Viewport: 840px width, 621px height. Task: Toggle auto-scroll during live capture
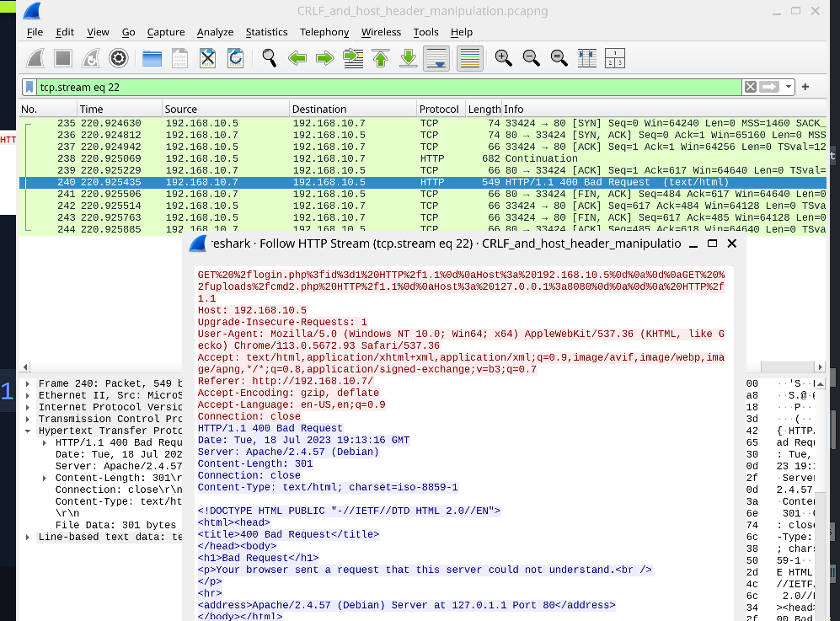[436, 58]
